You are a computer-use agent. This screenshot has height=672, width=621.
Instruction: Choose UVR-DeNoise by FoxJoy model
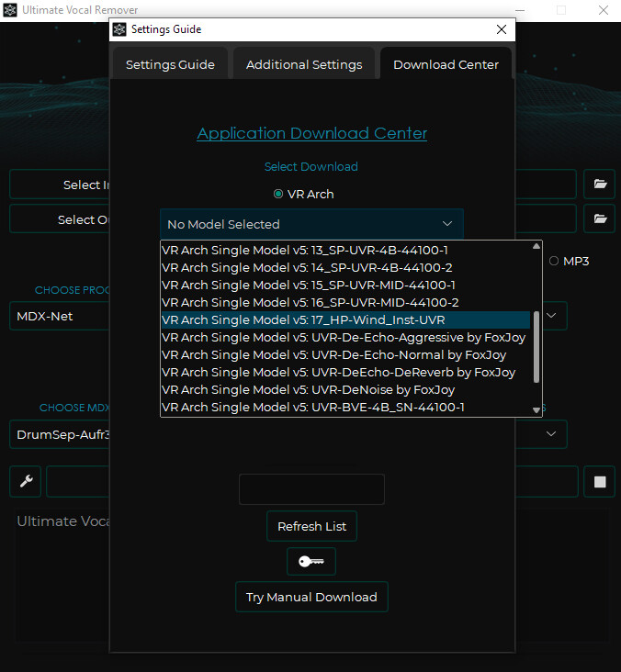point(345,389)
